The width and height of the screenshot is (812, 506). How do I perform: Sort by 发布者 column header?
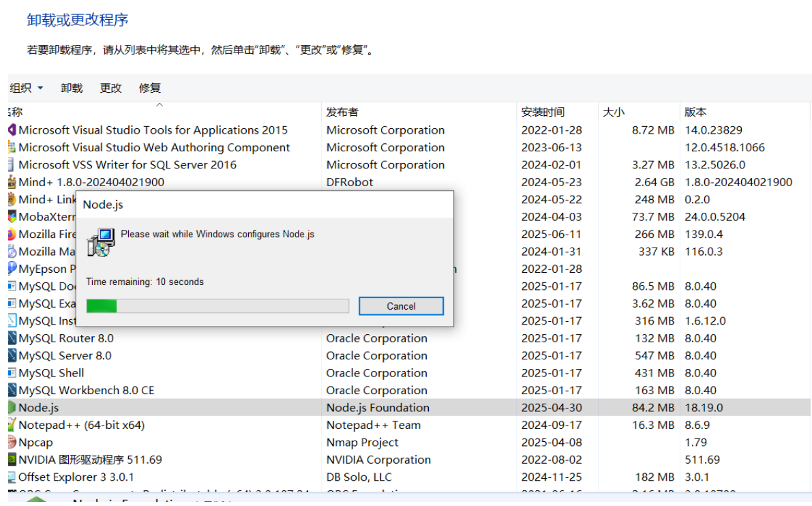[x=342, y=112]
